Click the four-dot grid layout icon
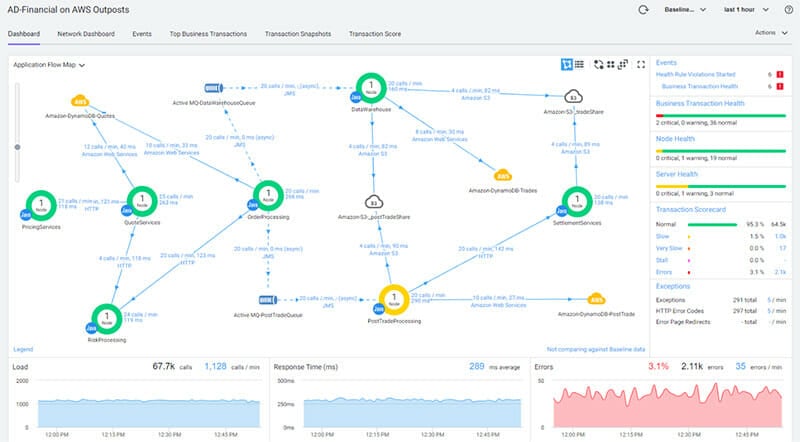800x442 pixels. 610,64
